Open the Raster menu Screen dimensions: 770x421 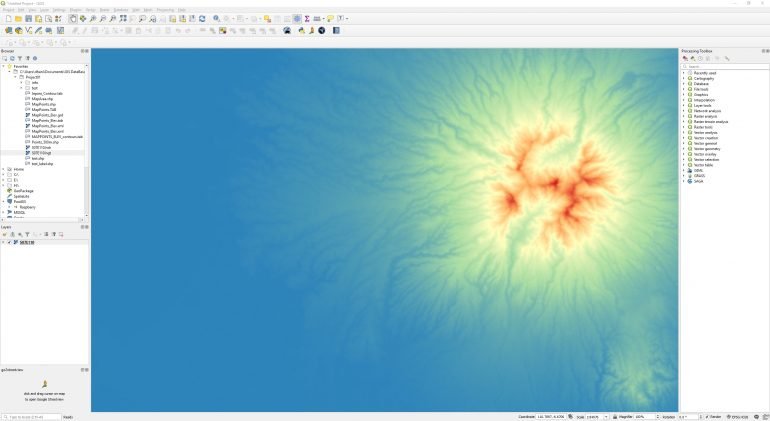point(105,10)
